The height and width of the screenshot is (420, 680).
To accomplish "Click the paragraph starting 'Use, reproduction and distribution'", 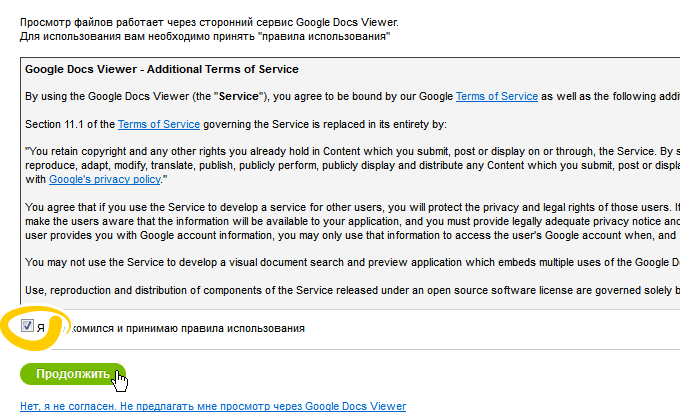I will click(353, 290).
